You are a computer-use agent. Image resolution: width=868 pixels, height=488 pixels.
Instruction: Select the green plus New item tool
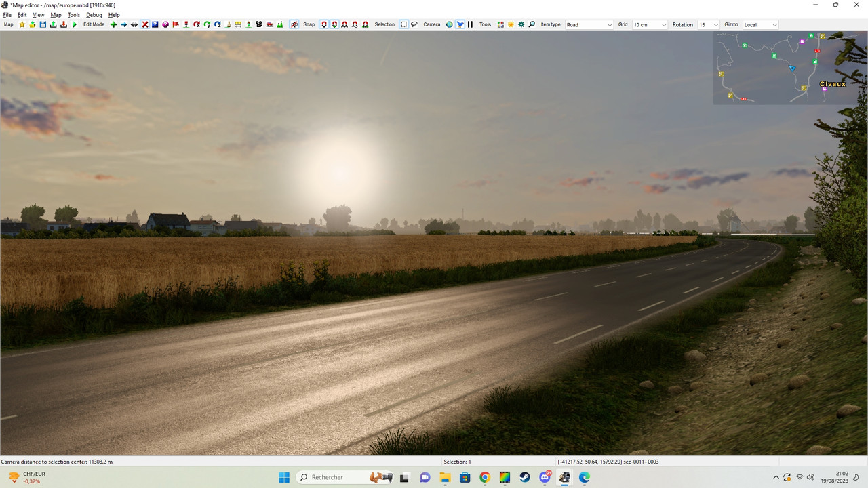click(113, 24)
